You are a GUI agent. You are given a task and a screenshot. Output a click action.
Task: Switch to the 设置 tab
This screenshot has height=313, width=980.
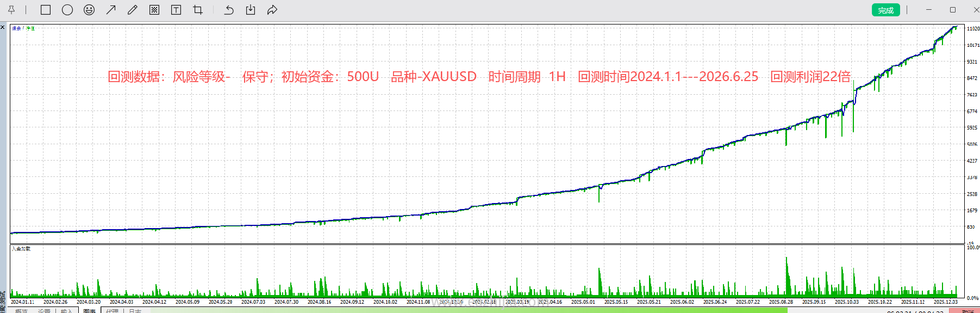pos(44,311)
